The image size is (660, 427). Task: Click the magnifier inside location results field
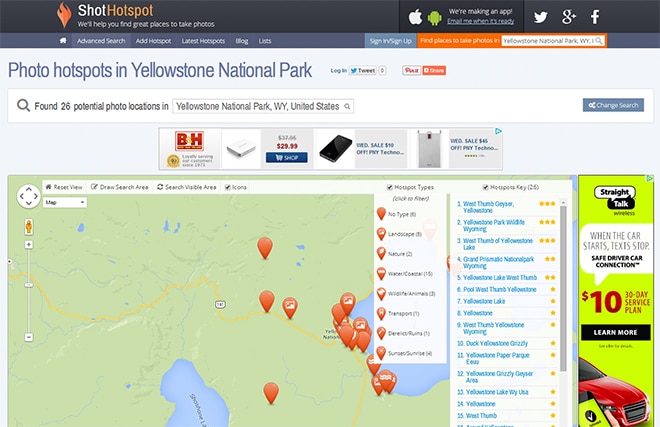[347, 106]
